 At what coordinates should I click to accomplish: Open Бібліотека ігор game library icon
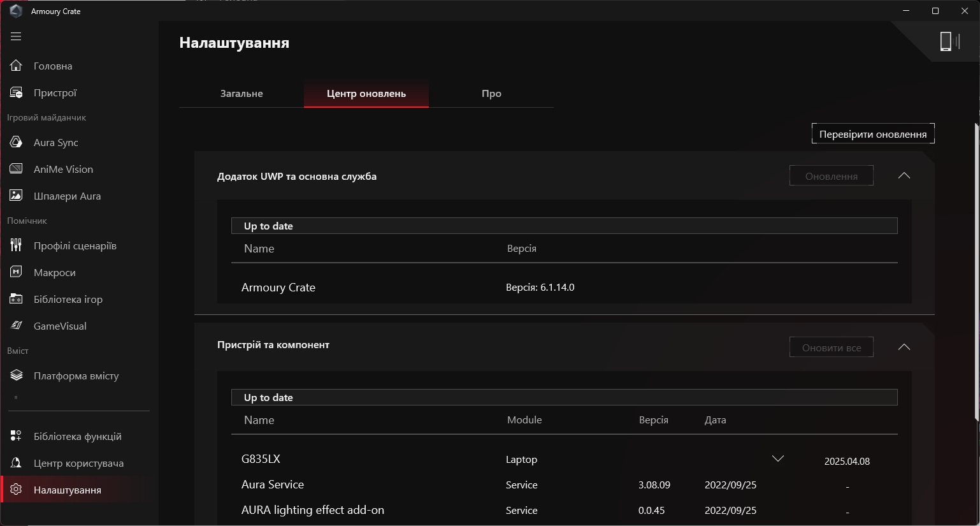click(16, 299)
